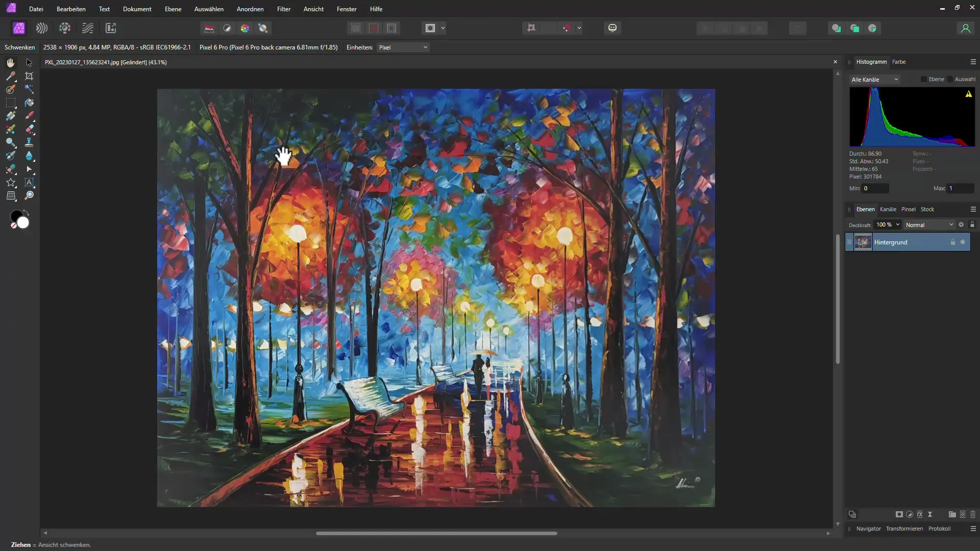Switch to the Kanäle tab

(888, 209)
